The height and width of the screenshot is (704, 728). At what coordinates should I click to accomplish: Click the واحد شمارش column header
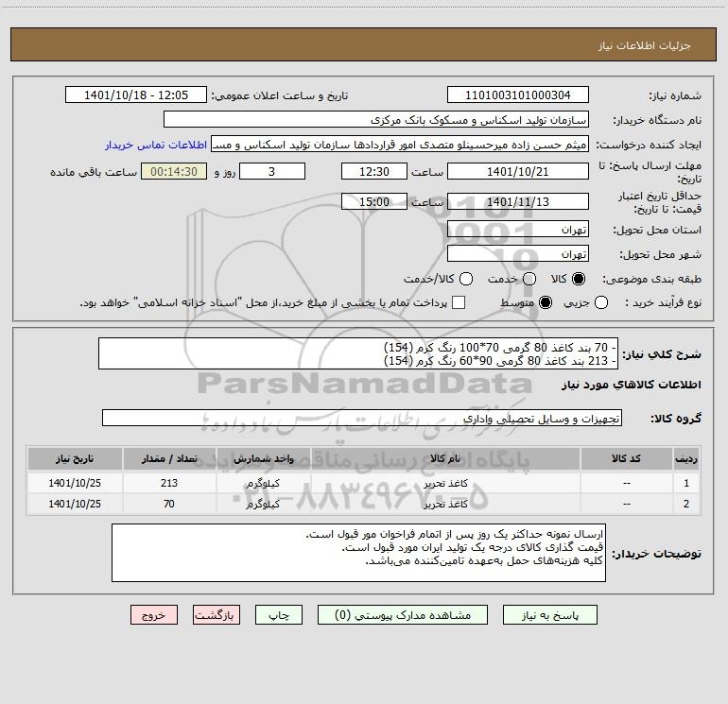click(x=263, y=459)
